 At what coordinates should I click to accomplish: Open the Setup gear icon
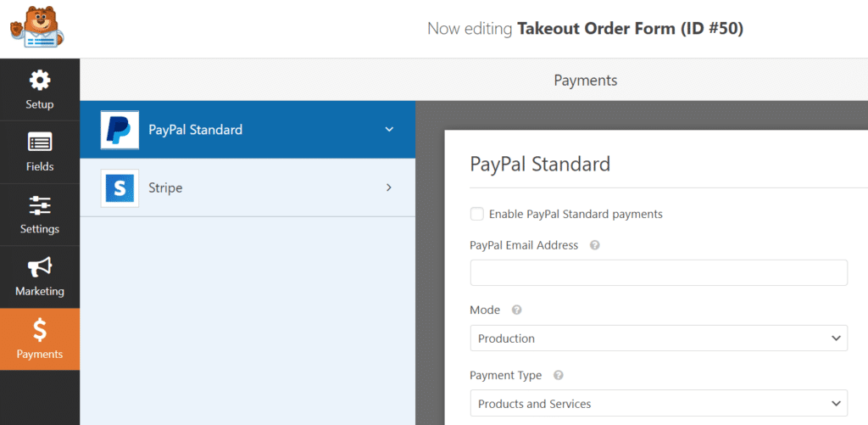click(x=39, y=81)
